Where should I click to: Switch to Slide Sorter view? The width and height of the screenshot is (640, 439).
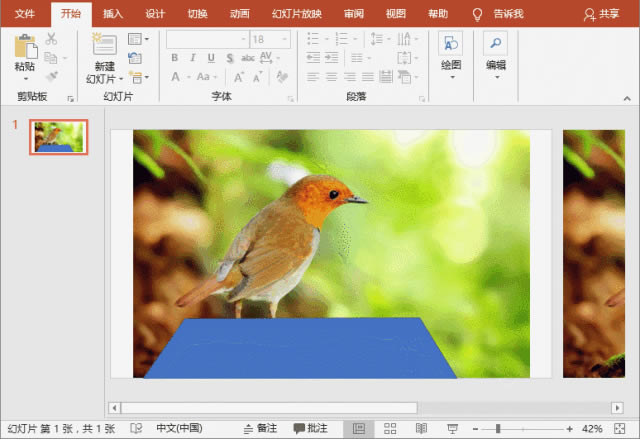(x=389, y=428)
